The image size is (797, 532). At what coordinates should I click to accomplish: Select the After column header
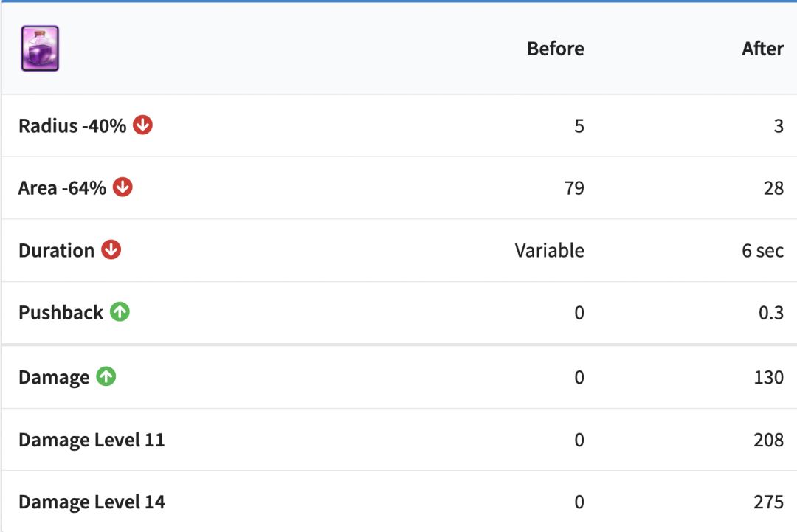pyautogui.click(x=762, y=49)
